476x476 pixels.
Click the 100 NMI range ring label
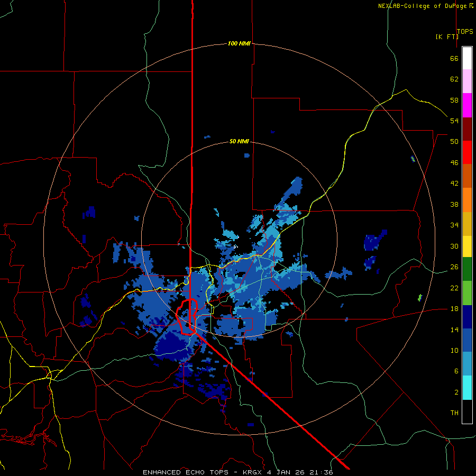click(239, 44)
